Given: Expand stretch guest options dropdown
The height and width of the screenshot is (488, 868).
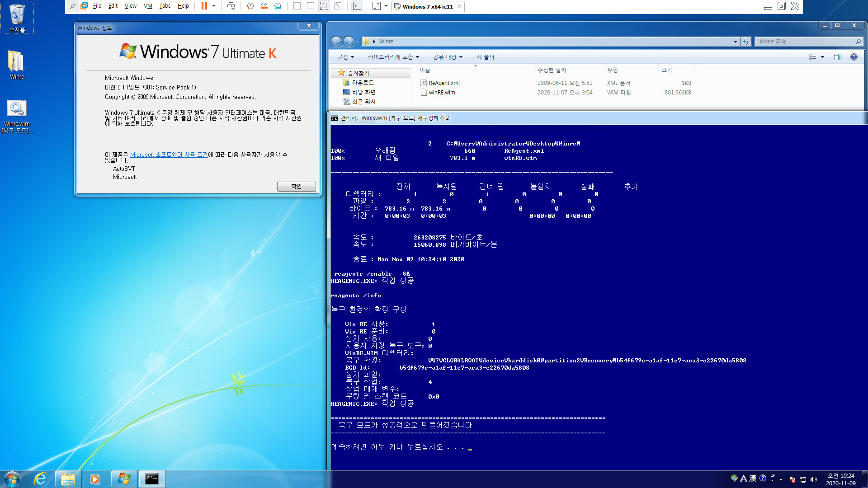Looking at the screenshot, I should (386, 6).
